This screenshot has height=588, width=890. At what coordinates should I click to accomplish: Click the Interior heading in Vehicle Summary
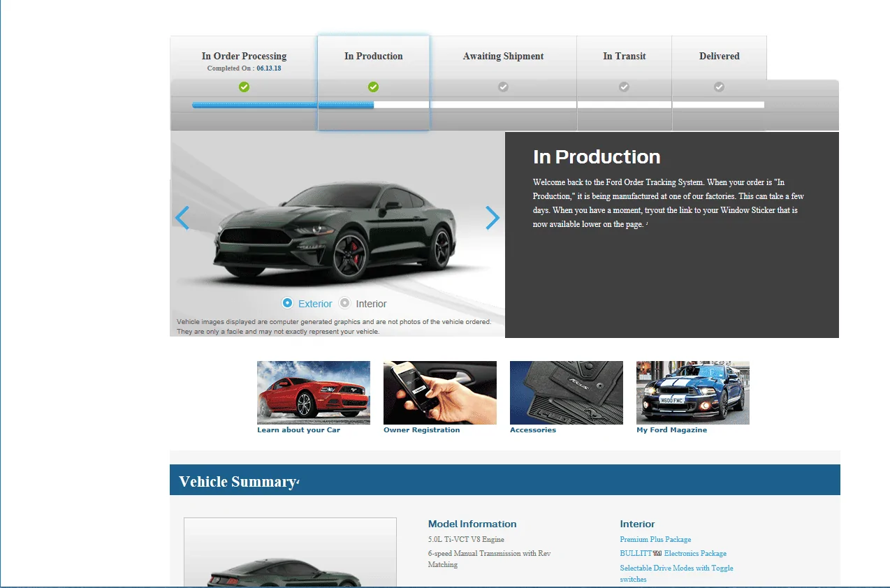point(637,524)
